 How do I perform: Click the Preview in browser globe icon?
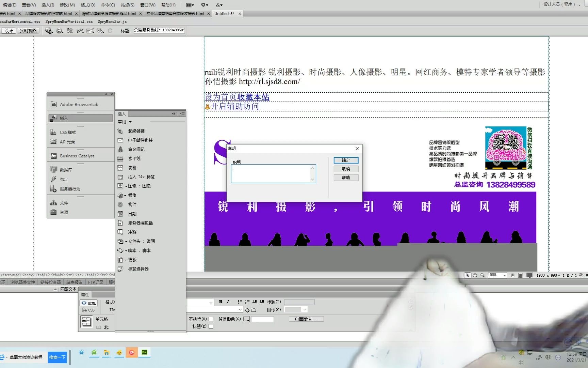60,31
